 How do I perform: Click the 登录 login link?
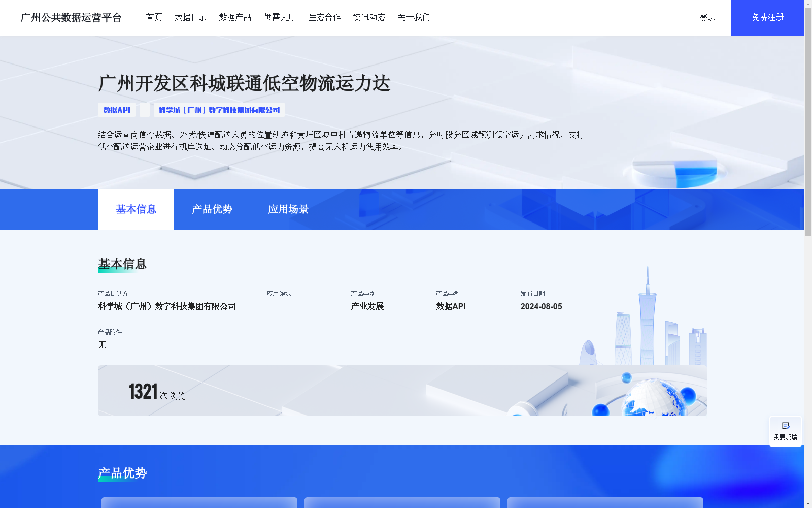[707, 18]
